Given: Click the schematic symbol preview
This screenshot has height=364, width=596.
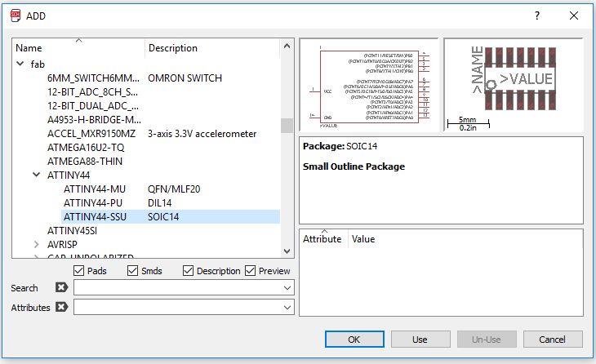Looking at the screenshot, I should coord(369,84).
